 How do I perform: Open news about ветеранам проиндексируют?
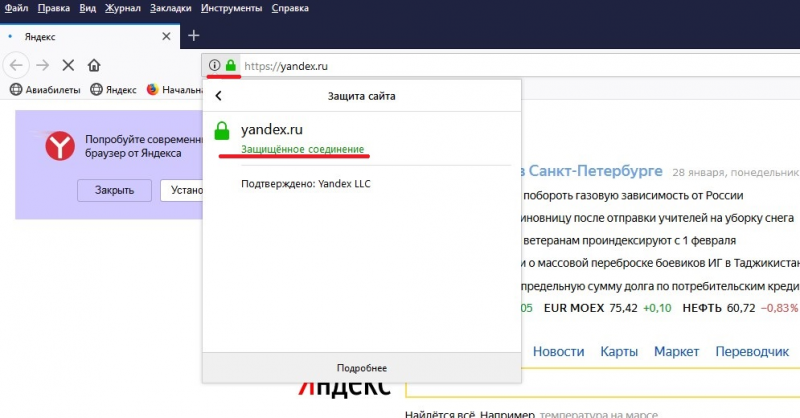(629, 240)
